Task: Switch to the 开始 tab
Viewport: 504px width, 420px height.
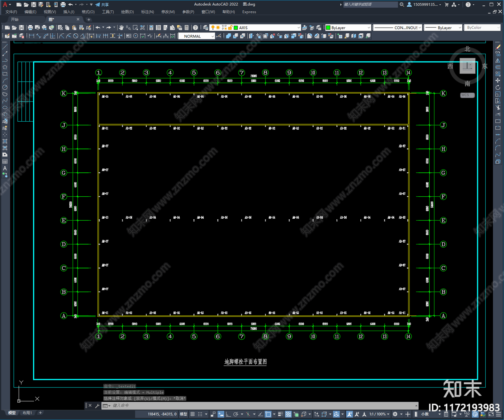Action: [15, 20]
